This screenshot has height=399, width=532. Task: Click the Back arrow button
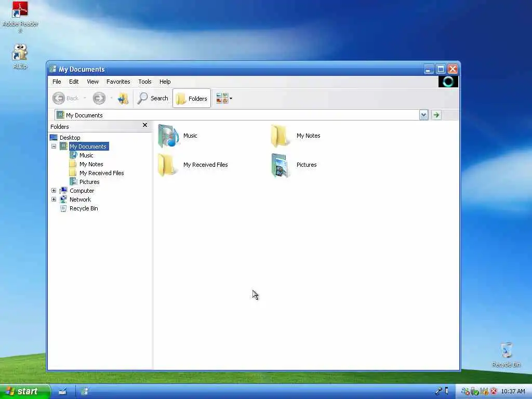[x=65, y=98]
